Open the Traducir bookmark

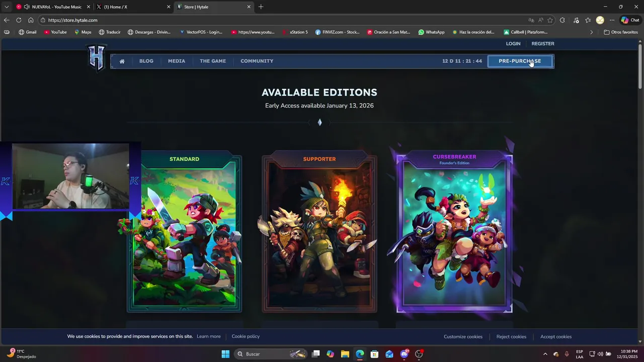(x=109, y=32)
